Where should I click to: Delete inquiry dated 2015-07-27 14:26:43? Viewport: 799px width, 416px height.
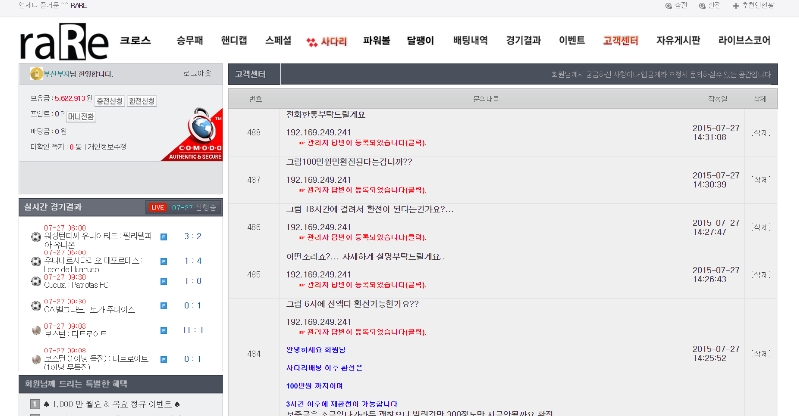(x=760, y=275)
